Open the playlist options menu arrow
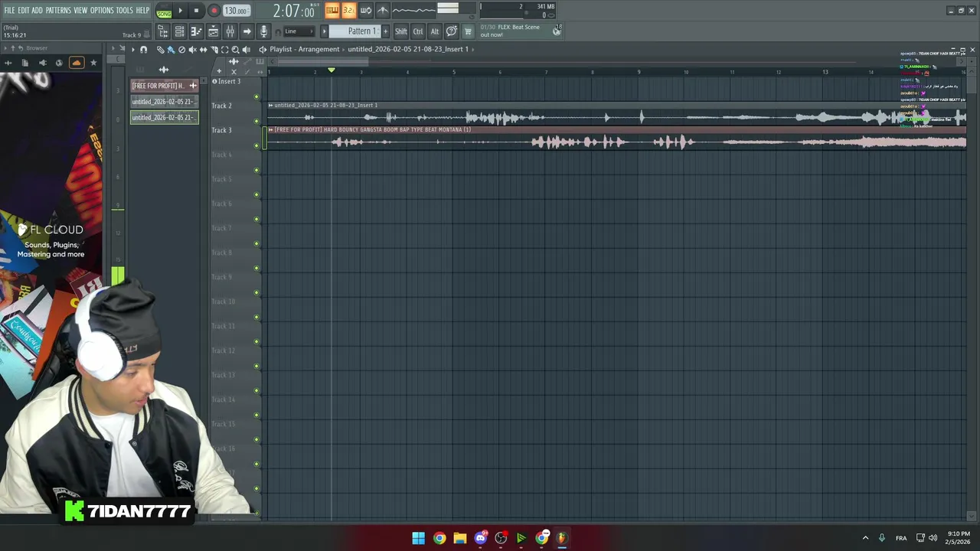980x551 pixels. point(132,49)
